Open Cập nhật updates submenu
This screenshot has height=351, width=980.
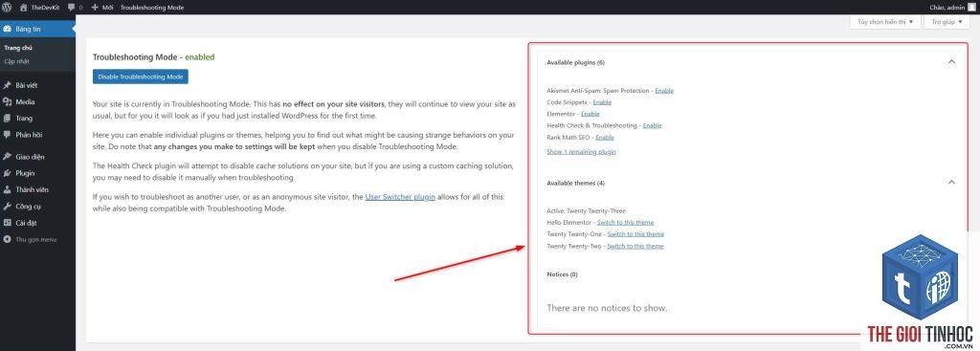16,61
